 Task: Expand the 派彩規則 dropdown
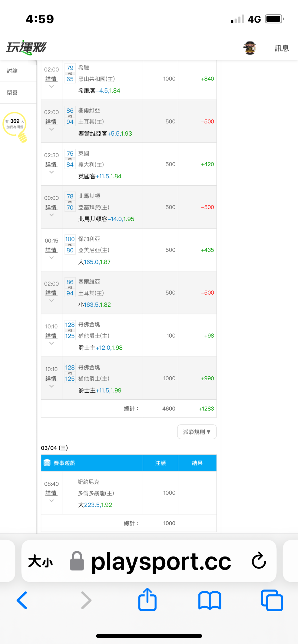197,432
